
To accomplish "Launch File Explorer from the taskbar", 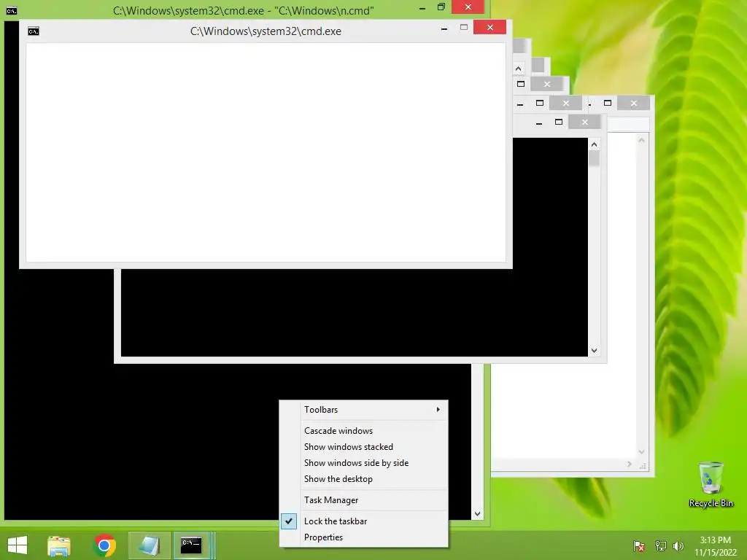I will point(59,545).
